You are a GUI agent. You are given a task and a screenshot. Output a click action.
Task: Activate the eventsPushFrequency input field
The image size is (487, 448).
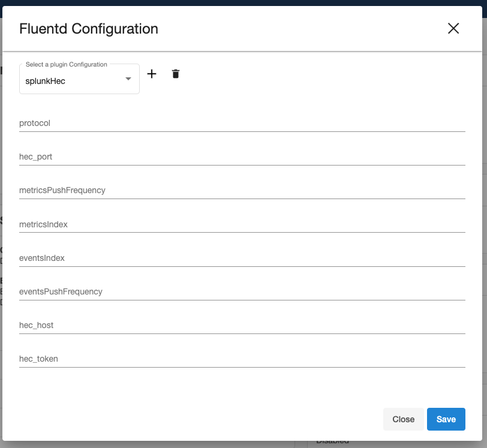click(242, 291)
